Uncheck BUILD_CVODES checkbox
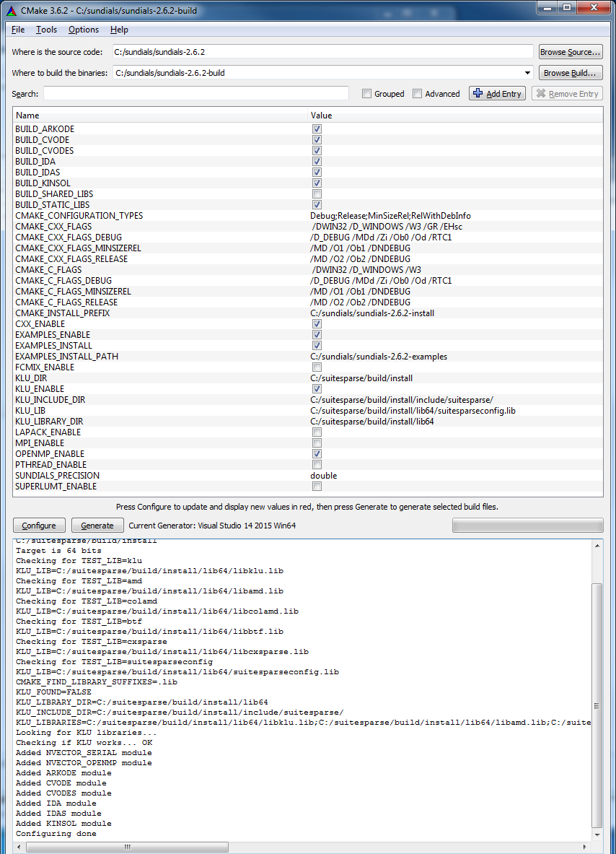 (x=317, y=151)
